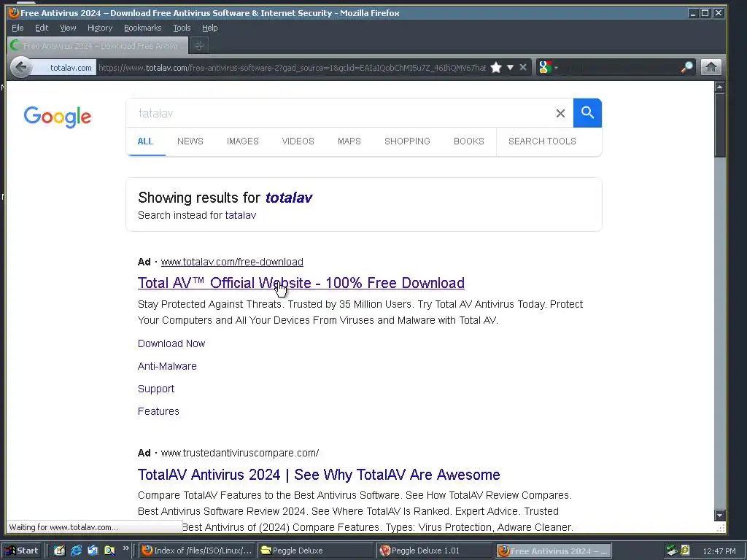Click the www.trustedantiviruscompare.com ad URL text

[x=239, y=453]
